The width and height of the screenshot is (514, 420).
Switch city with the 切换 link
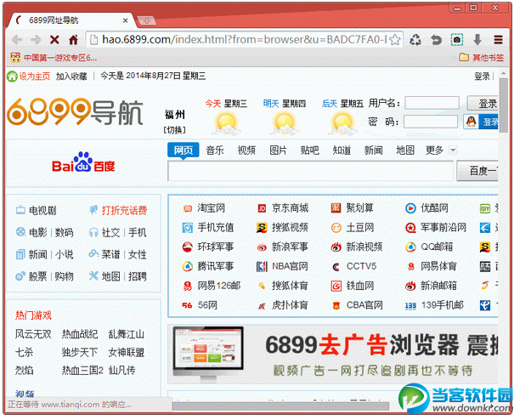175,130
